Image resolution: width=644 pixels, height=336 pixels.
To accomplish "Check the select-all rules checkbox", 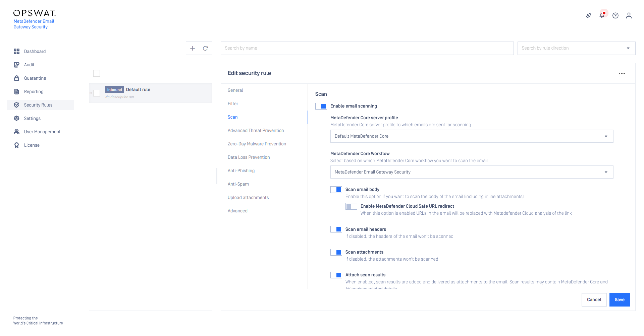I will [x=97, y=73].
